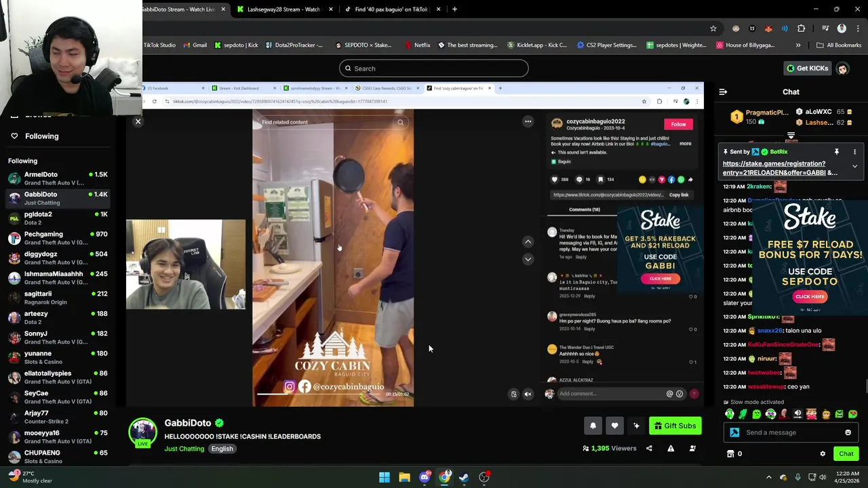Viewport: 868px width, 488px height.
Task: Open the stake.games registration link
Action: 780,168
